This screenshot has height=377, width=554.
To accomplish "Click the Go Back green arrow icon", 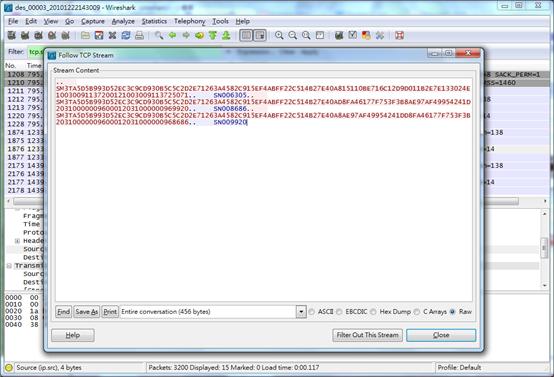I will [172, 35].
